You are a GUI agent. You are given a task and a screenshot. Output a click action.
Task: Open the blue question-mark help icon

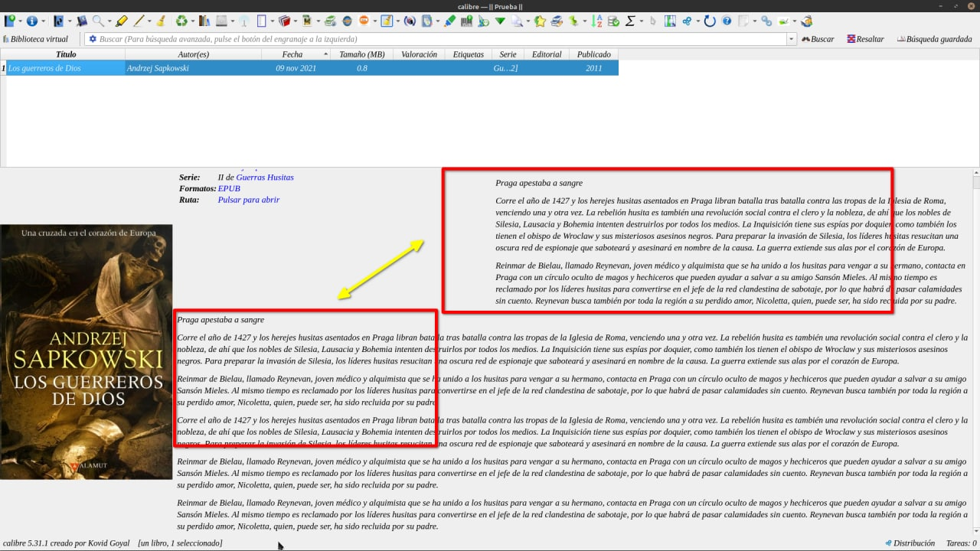pos(727,21)
